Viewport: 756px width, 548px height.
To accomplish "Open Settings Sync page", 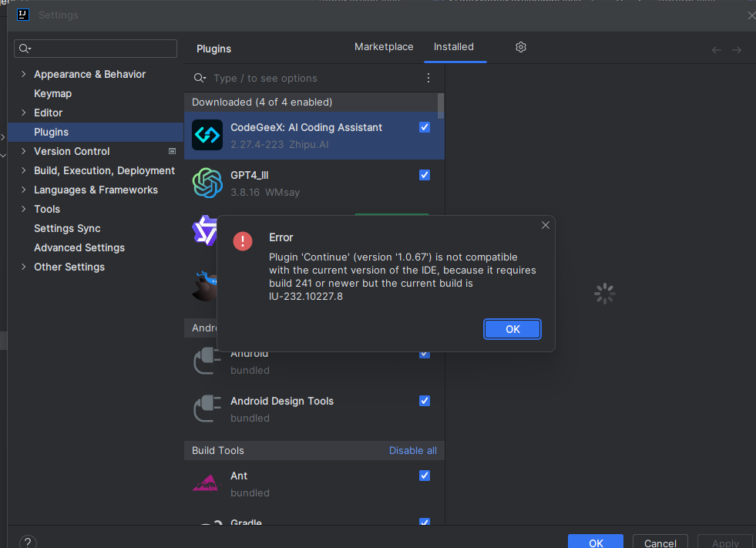I will coord(67,229).
